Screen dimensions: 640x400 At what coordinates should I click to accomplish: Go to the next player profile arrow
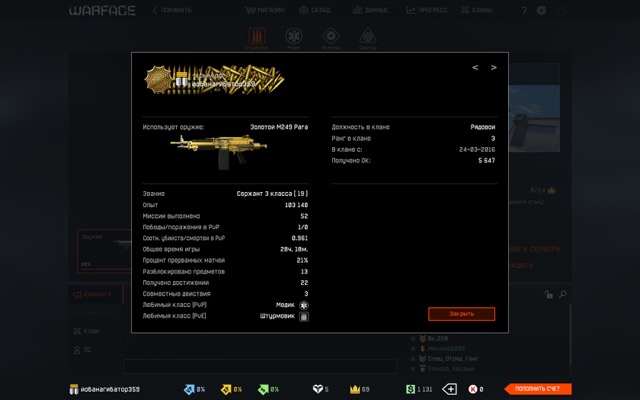click(493, 68)
